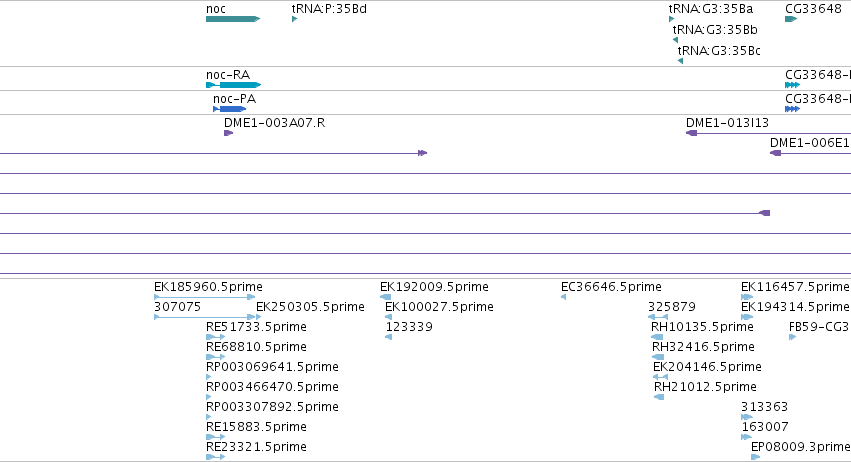Click the RP003069641.5prime label
851x462 pixels.
[x=272, y=367]
